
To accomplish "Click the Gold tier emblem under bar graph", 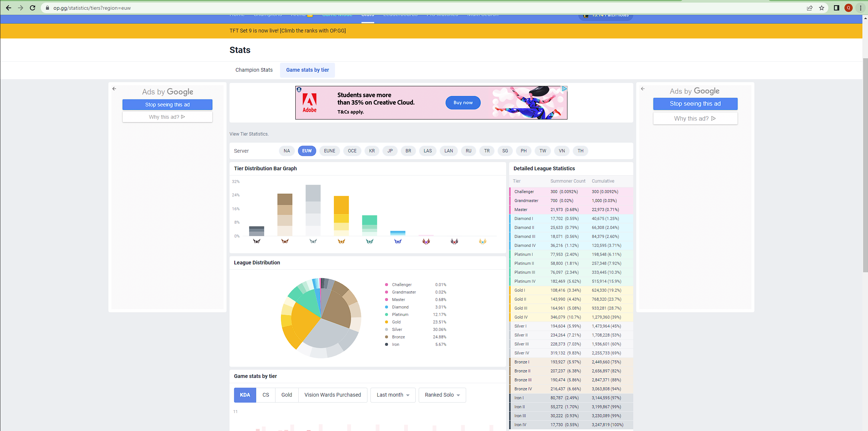I will point(341,241).
